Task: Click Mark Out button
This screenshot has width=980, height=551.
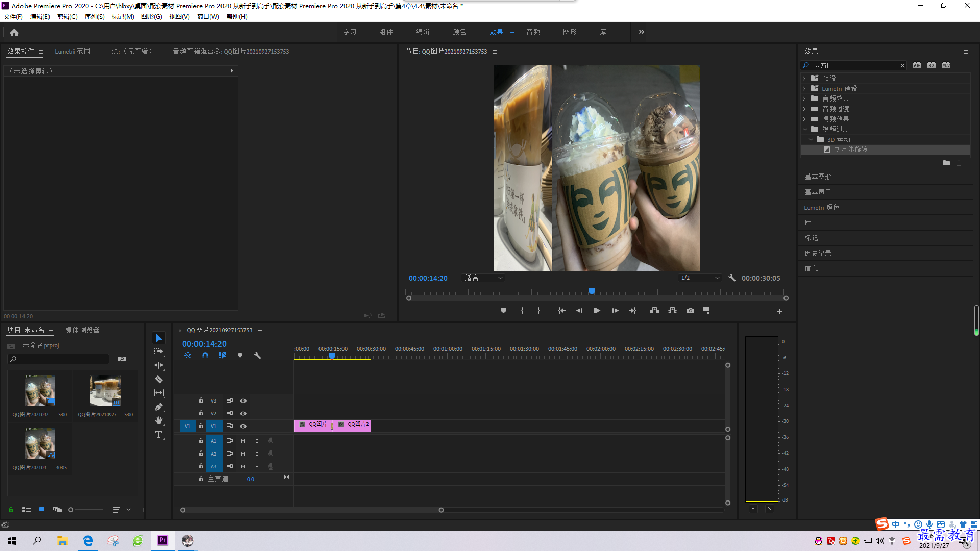Action: point(538,311)
